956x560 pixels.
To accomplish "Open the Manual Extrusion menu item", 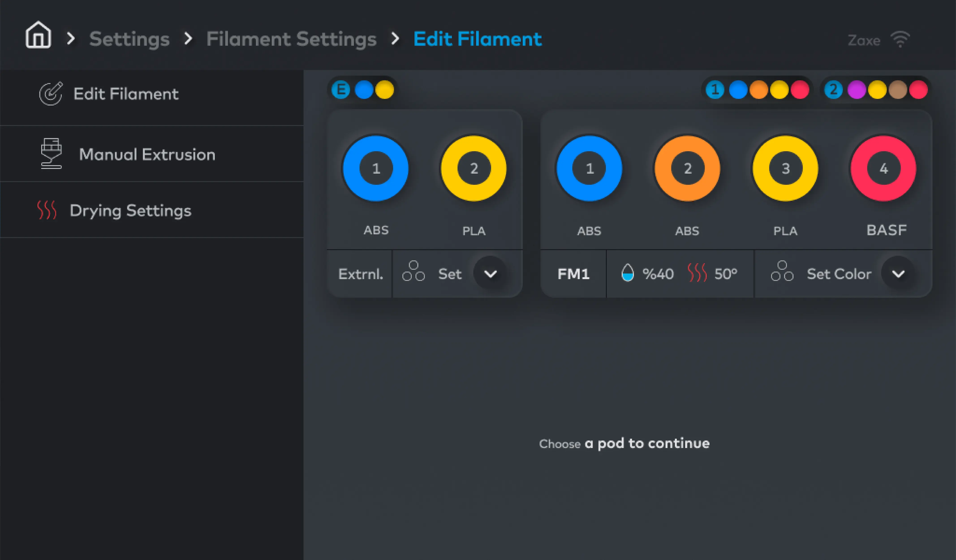I will click(x=147, y=154).
